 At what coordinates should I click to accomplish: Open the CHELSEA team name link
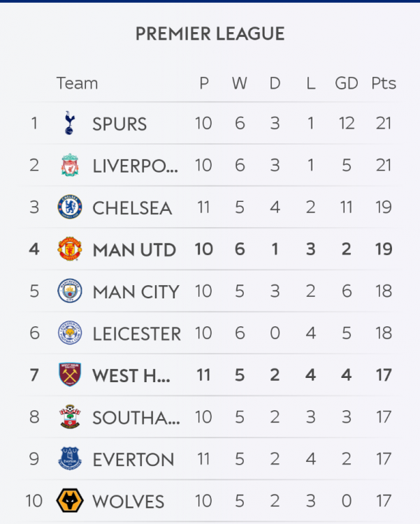point(132,208)
